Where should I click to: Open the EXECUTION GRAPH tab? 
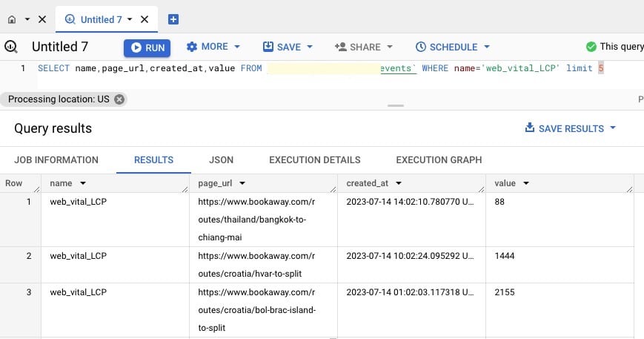pos(439,159)
